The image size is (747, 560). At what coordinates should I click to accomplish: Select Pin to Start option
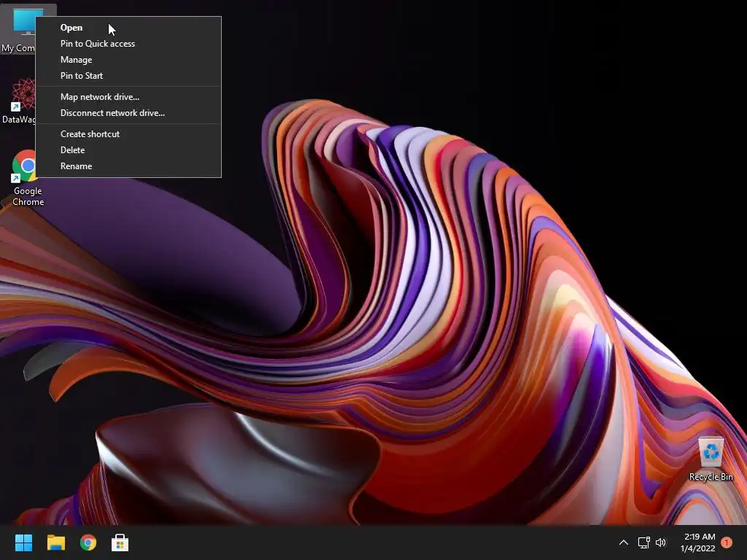point(128,76)
